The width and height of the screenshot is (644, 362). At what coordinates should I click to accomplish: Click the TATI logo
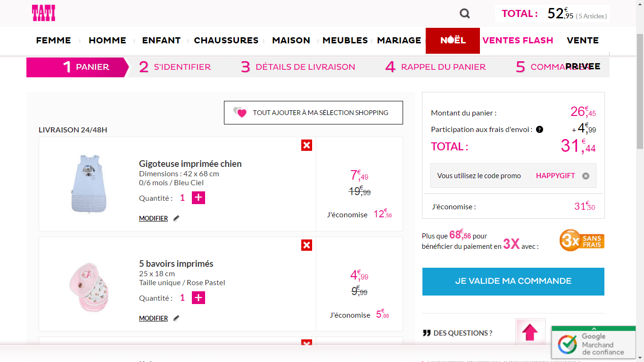(x=43, y=13)
